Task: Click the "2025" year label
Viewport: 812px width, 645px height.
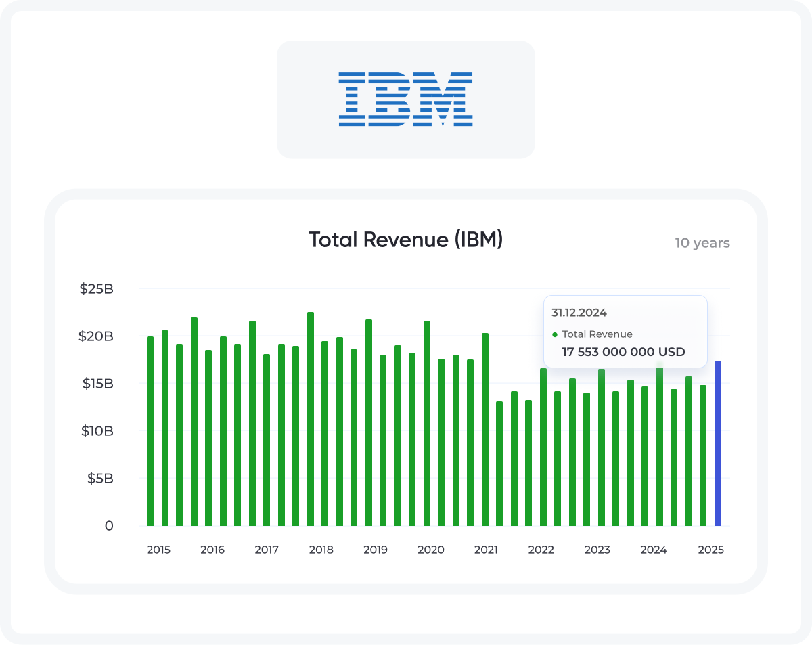Action: [x=711, y=550]
